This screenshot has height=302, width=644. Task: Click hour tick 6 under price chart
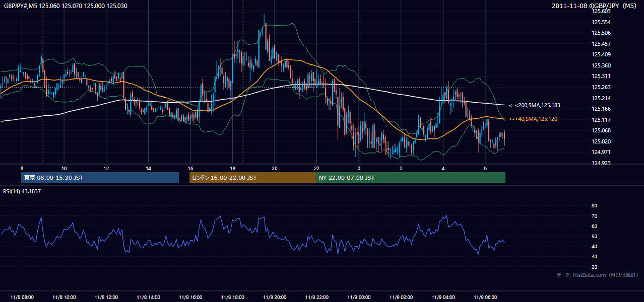point(485,168)
